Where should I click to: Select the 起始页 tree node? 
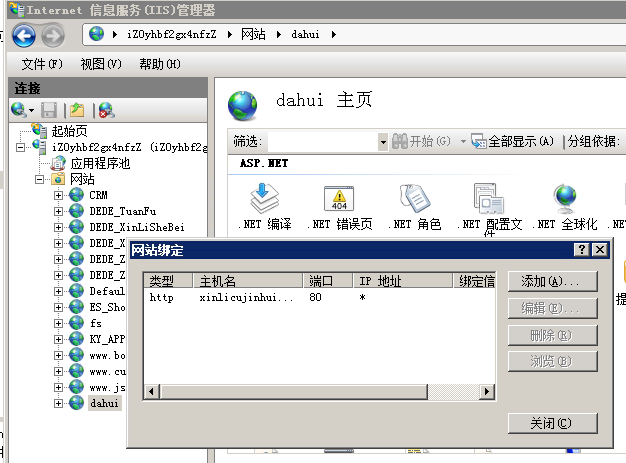(x=69, y=131)
